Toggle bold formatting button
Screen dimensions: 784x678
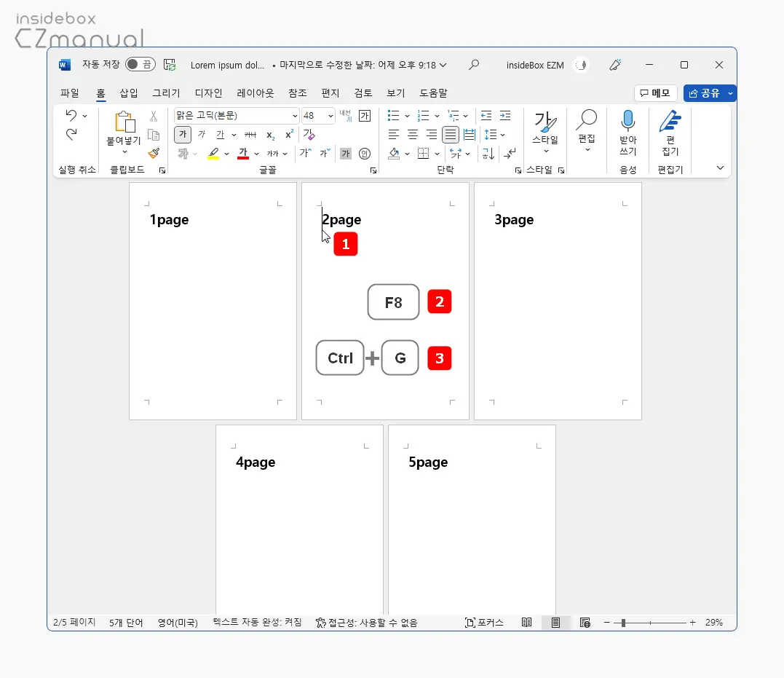(x=183, y=135)
